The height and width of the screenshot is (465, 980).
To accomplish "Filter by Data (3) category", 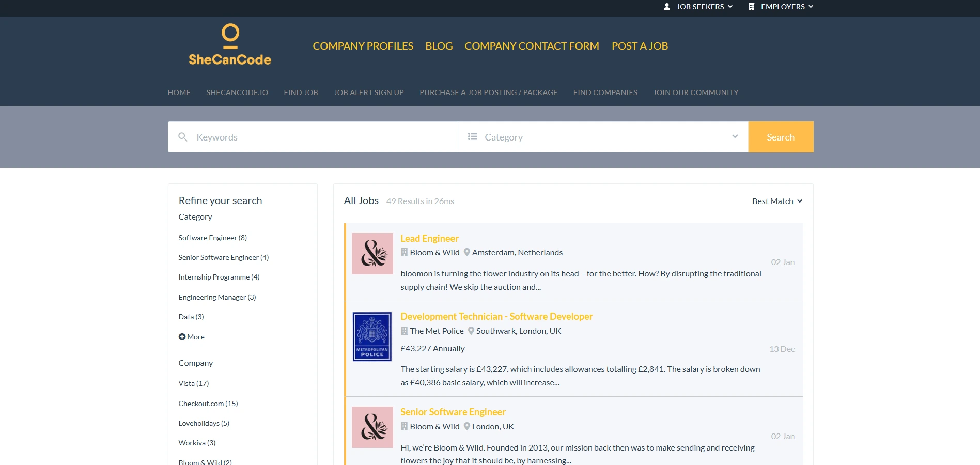I will (191, 317).
